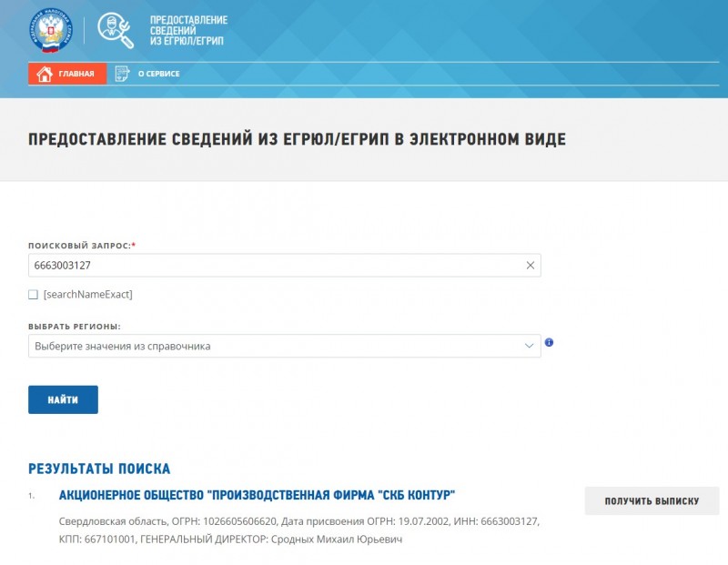Click the header title Предоставление сведений из ЕГРЮЛ/ЕГРИП
The height and width of the screenshot is (565, 728).
pos(188,30)
